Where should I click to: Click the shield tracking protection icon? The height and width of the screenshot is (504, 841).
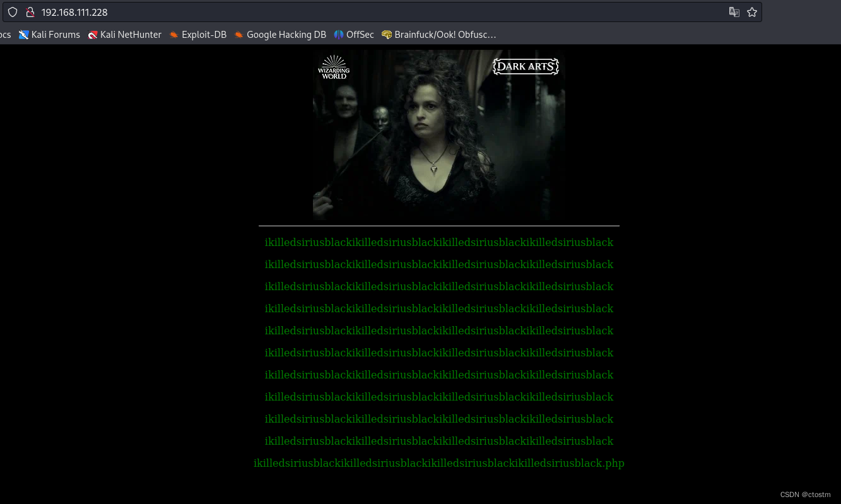tap(13, 12)
